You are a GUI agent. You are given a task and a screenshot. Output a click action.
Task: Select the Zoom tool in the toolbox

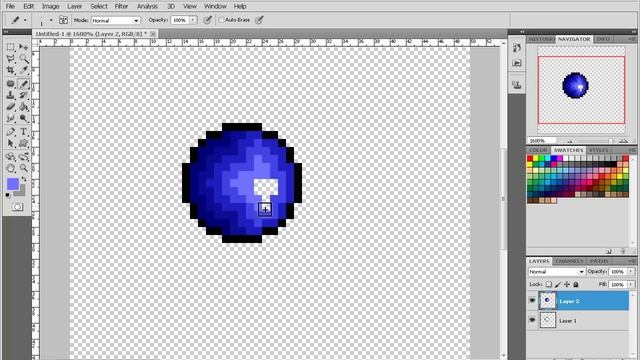tap(24, 168)
